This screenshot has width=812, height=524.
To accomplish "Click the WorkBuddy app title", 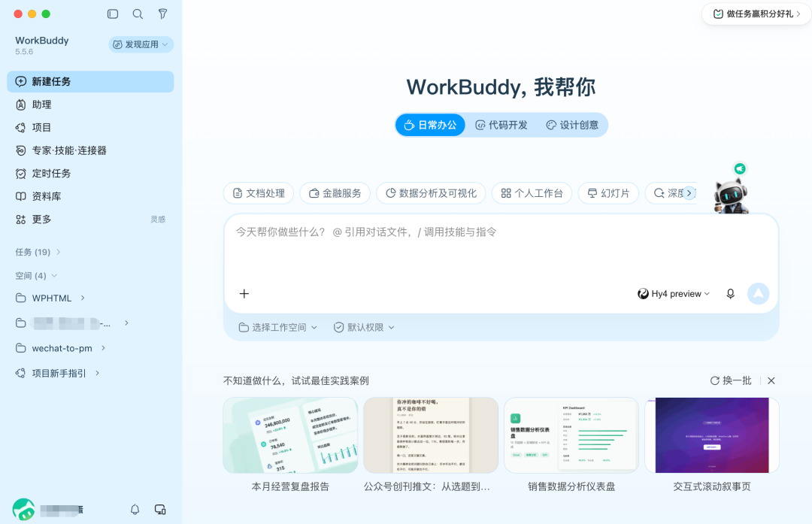I will (x=42, y=41).
